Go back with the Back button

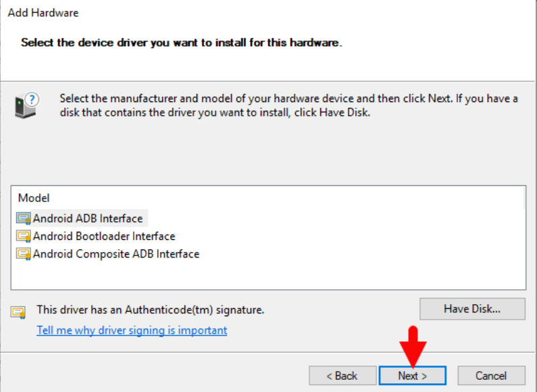pos(342,376)
